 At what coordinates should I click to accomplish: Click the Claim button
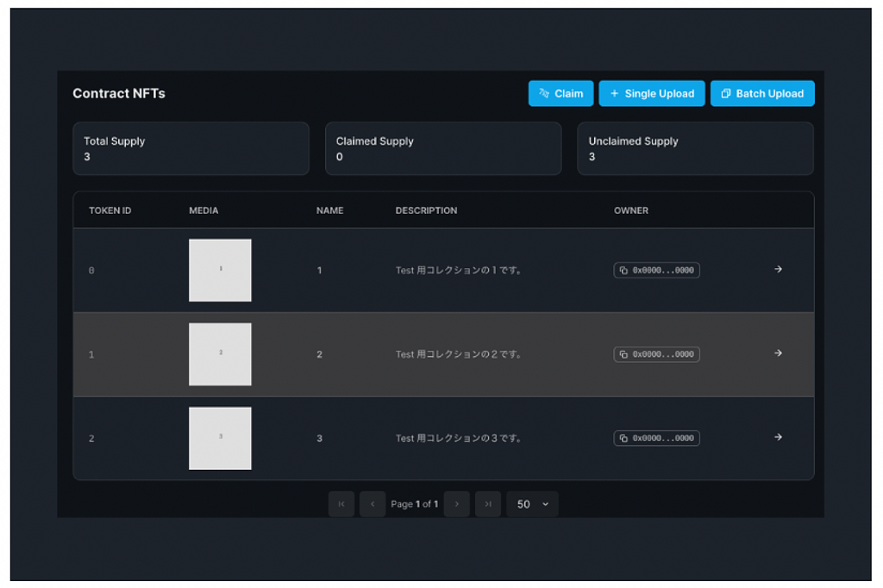click(x=560, y=93)
